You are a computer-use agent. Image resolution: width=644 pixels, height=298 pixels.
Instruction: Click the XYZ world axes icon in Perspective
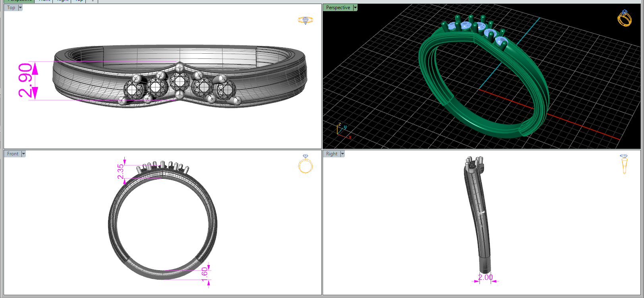pyautogui.click(x=343, y=130)
